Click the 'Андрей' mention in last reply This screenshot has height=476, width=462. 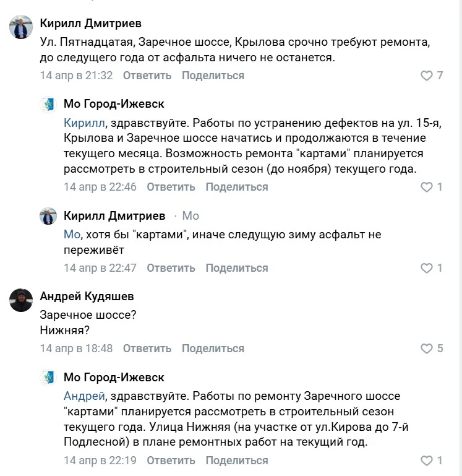coord(84,396)
